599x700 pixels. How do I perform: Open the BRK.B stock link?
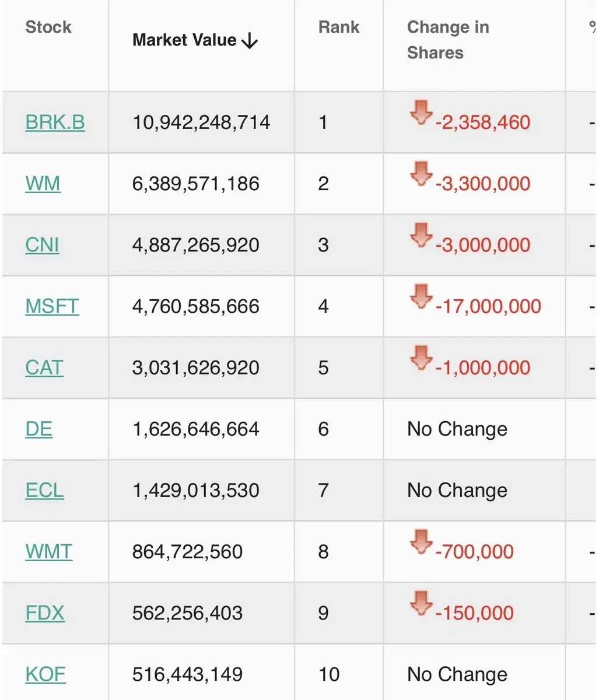point(55,123)
